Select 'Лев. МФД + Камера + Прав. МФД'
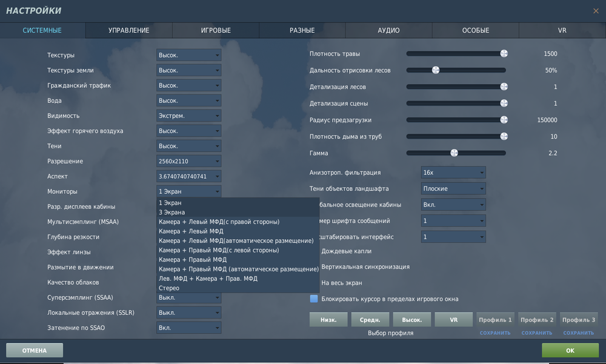This screenshot has height=364, width=606. pyautogui.click(x=238, y=279)
